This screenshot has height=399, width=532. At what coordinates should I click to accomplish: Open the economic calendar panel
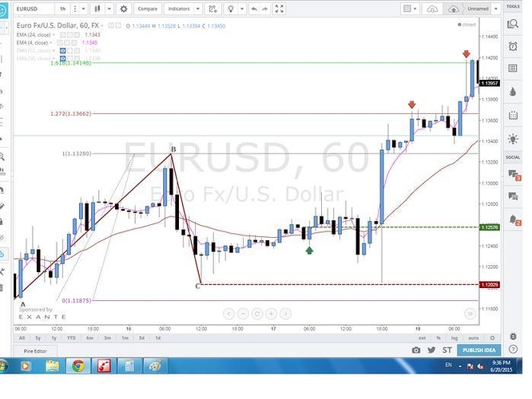pyautogui.click(x=513, y=115)
